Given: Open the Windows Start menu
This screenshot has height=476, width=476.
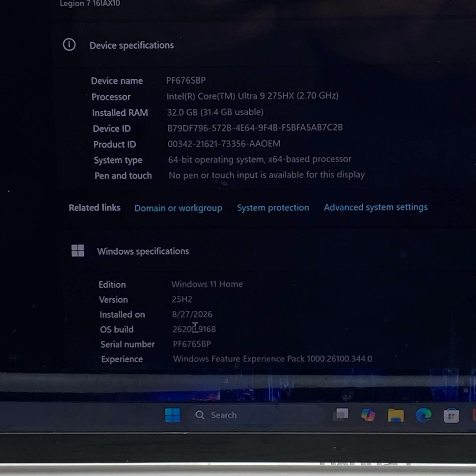Looking at the screenshot, I should (x=173, y=415).
